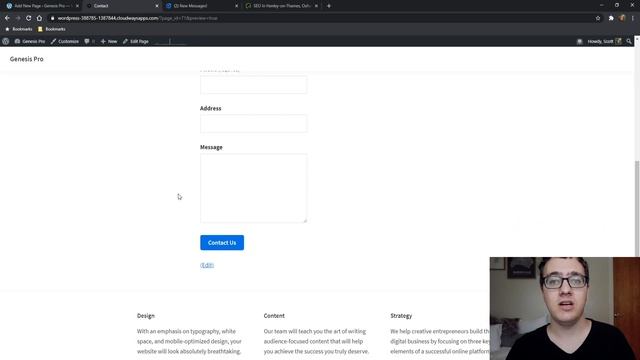Click the notification icon beside Howdy
The image size is (640, 360).
coord(580,41)
